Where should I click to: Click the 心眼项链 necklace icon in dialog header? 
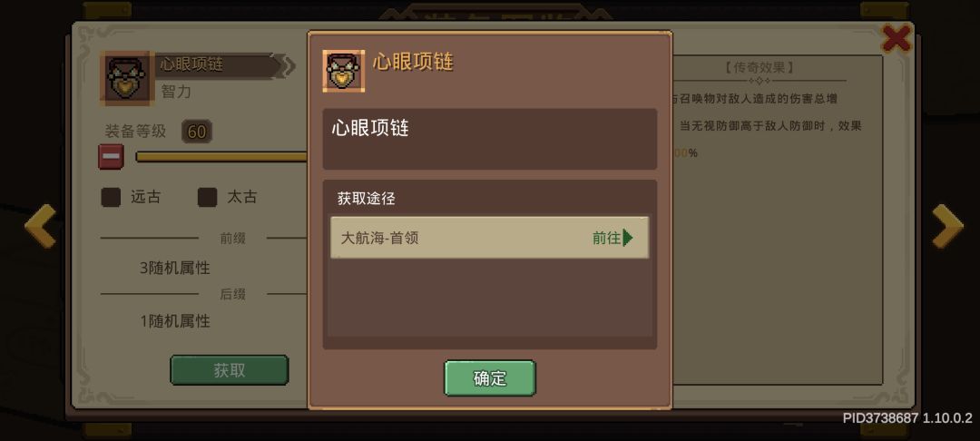click(x=344, y=71)
